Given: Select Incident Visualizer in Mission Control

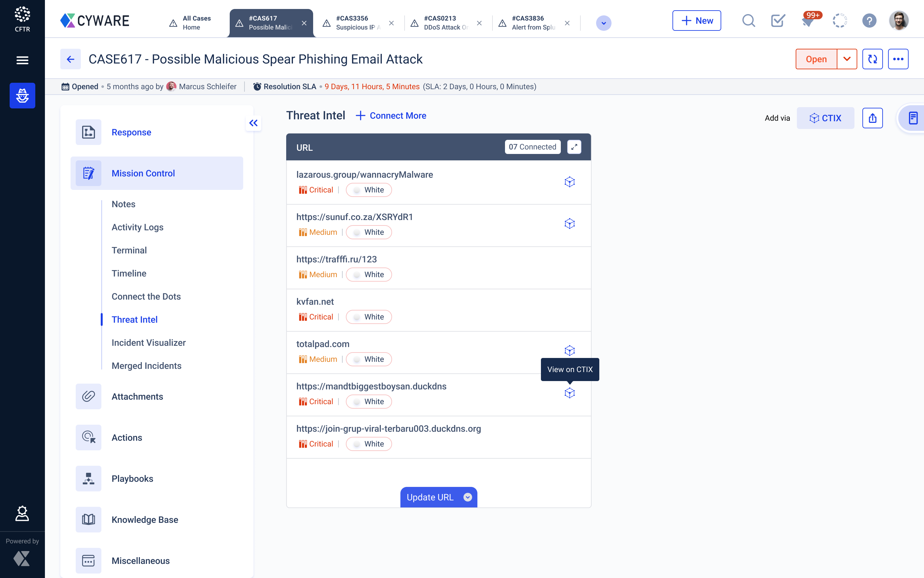Looking at the screenshot, I should tap(148, 343).
